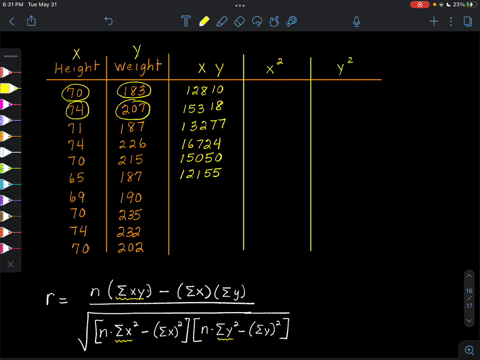Tap the y squared column header
The height and width of the screenshot is (360, 480).
(x=345, y=66)
